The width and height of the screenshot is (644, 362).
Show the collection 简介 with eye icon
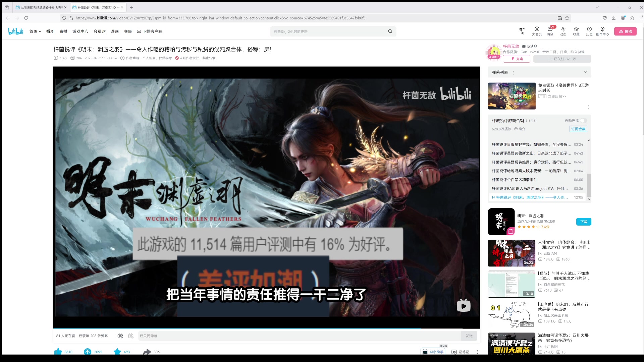pos(520,129)
